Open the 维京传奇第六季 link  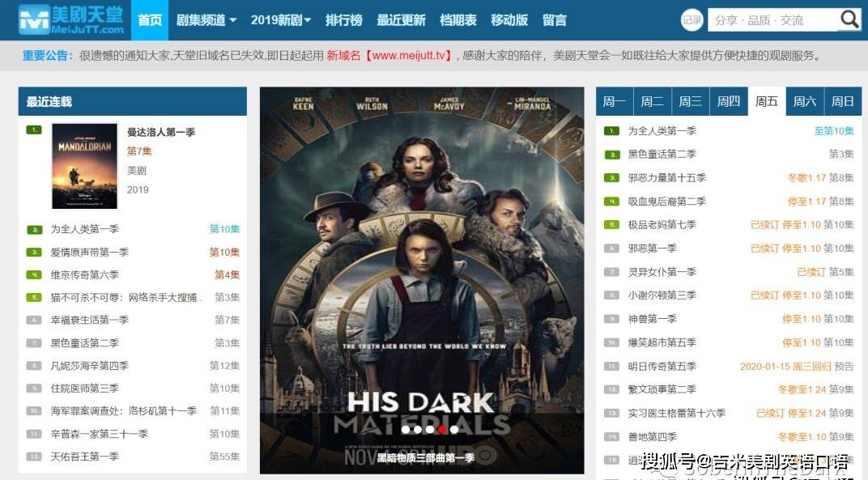85,274
